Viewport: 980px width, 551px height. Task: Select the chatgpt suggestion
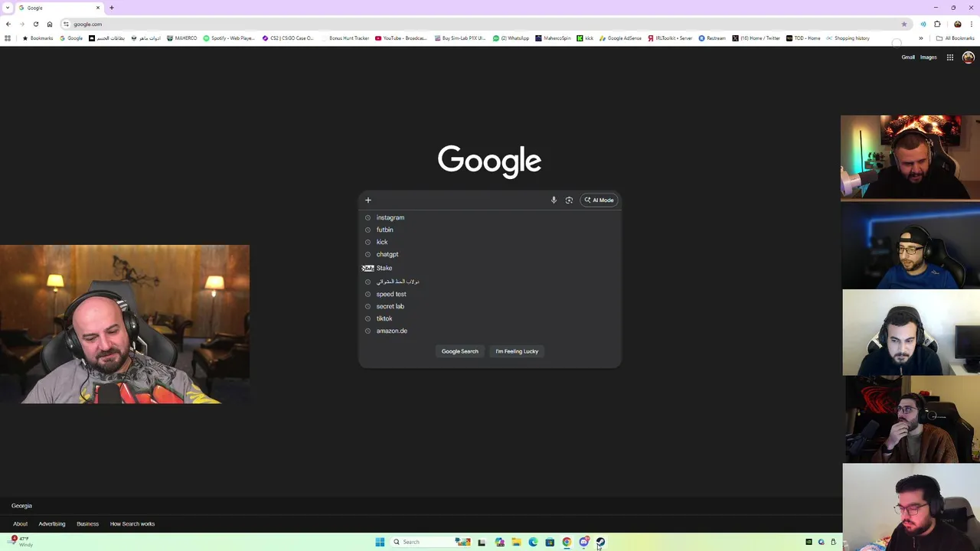pyautogui.click(x=490, y=254)
